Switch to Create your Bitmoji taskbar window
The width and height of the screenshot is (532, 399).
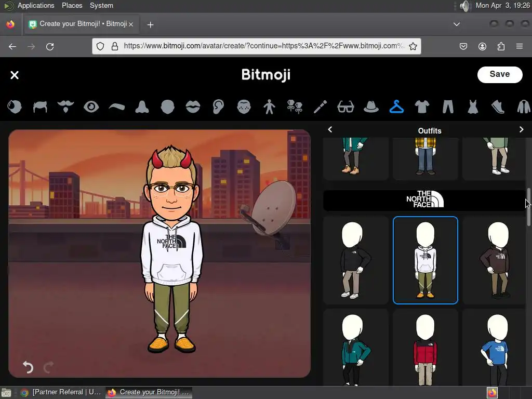[x=149, y=392]
